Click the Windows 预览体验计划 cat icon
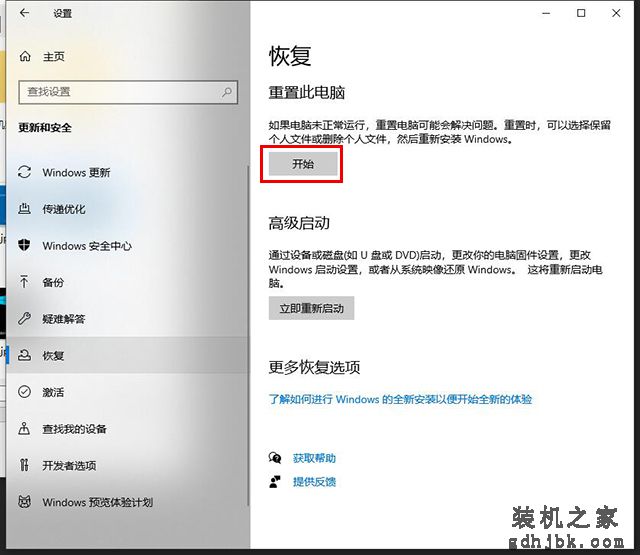Image resolution: width=640 pixels, height=555 pixels. coord(24,502)
